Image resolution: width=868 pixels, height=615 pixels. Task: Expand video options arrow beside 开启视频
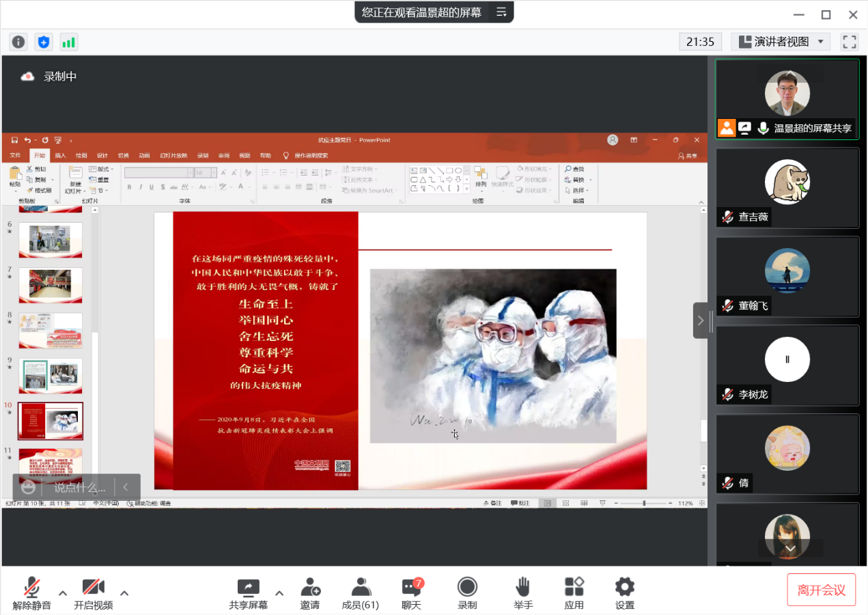[124, 592]
